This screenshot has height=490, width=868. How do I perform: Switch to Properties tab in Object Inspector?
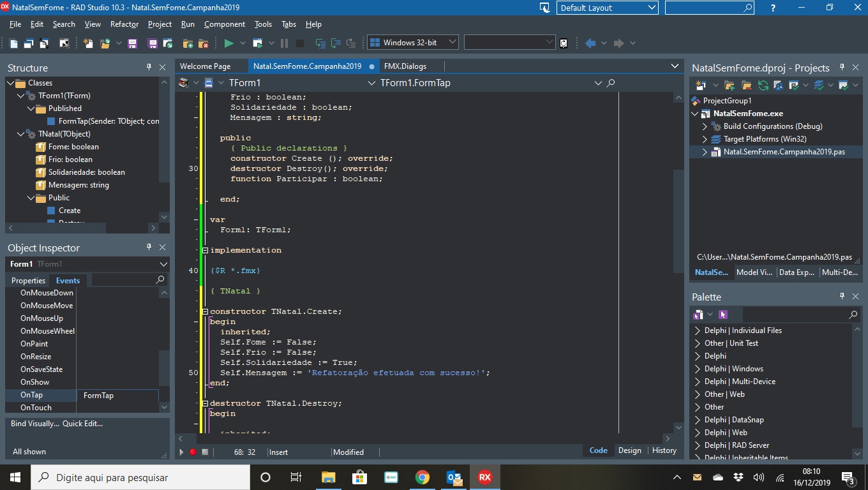tap(29, 280)
